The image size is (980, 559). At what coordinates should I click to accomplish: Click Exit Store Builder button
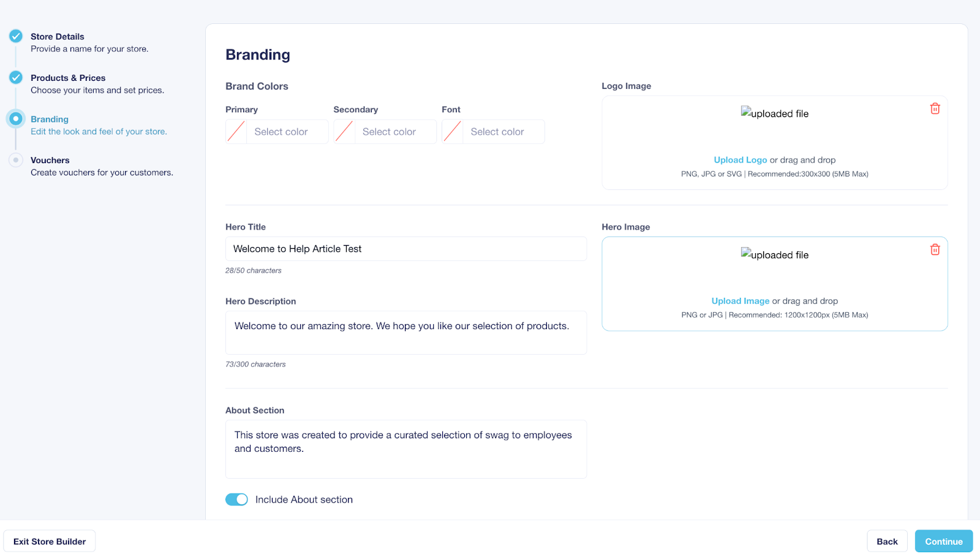50,541
